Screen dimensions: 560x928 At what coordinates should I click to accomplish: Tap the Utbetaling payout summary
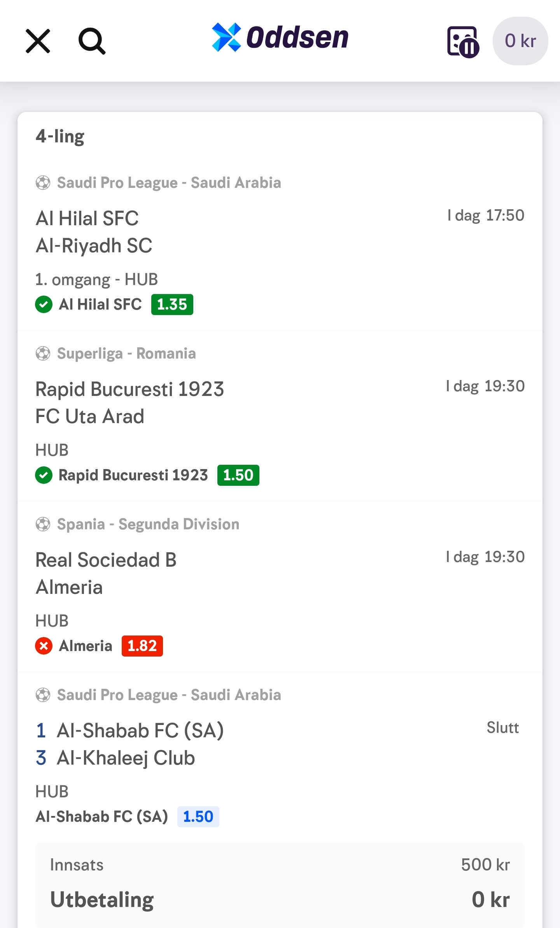[280, 899]
